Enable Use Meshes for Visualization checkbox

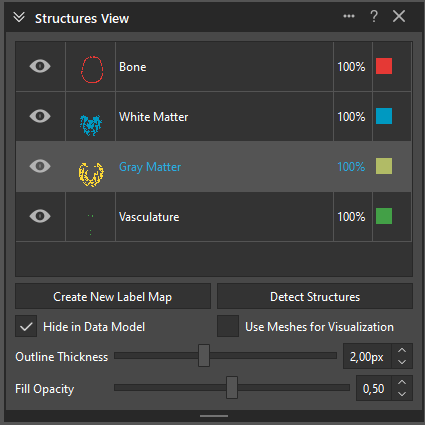228,326
